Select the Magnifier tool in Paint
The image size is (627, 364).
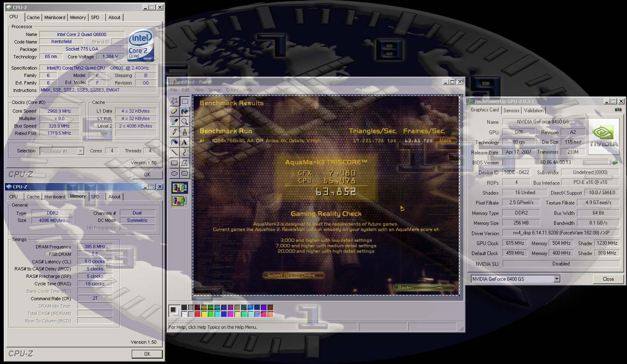click(185, 122)
